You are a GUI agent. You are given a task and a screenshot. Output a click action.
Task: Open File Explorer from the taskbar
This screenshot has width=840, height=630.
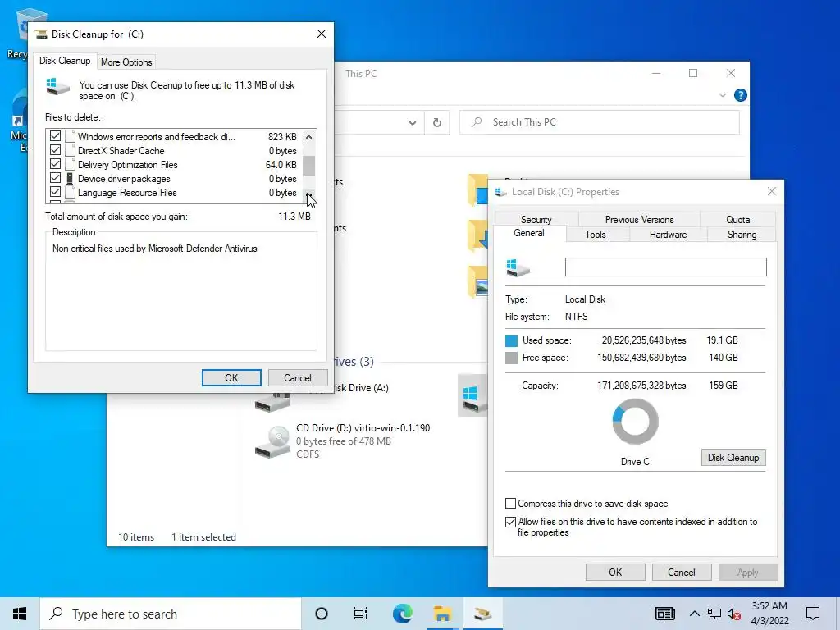[442, 614]
